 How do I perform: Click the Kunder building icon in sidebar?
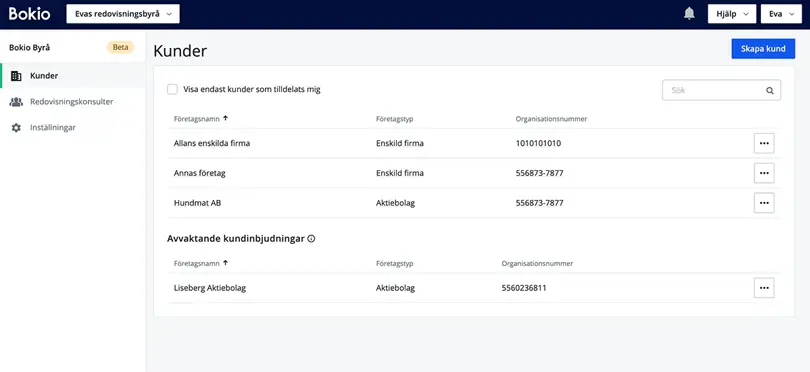tap(16, 76)
